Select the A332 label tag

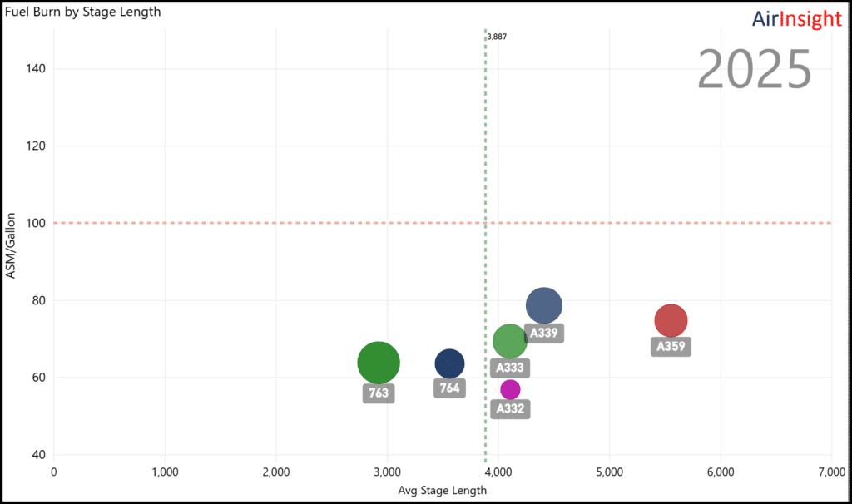510,408
